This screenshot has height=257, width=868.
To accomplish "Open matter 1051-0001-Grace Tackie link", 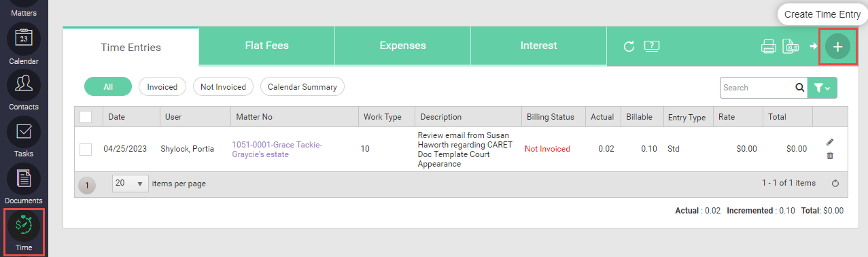I will [277, 149].
